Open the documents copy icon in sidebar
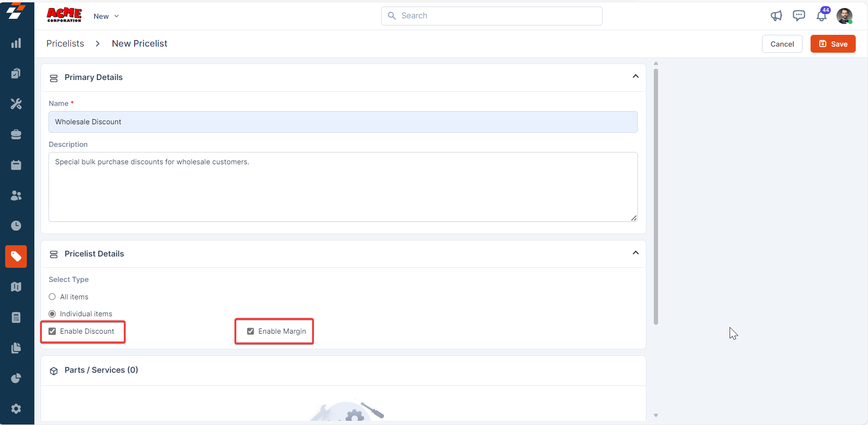The image size is (868, 425). (x=16, y=348)
